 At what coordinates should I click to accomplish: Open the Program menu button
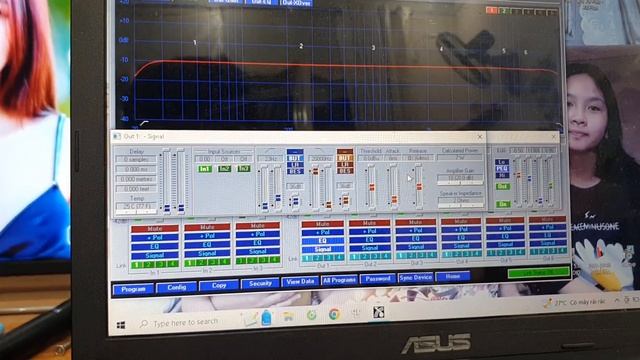133,289
